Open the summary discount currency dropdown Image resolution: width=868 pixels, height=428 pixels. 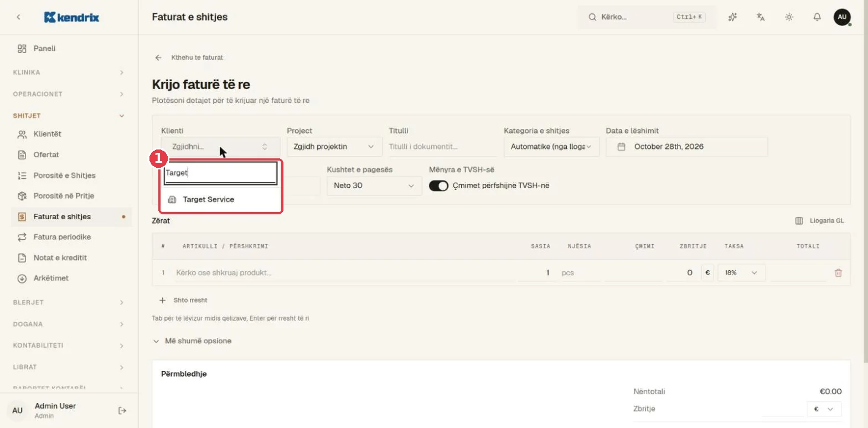824,409
